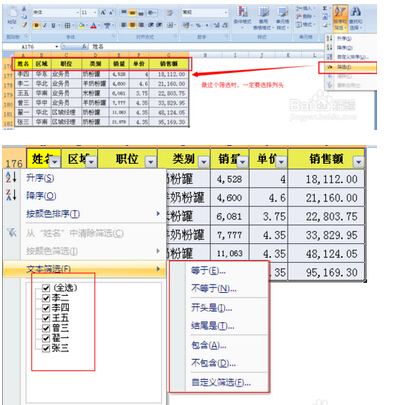Uncheck the 翟一 checkbox

46,338
